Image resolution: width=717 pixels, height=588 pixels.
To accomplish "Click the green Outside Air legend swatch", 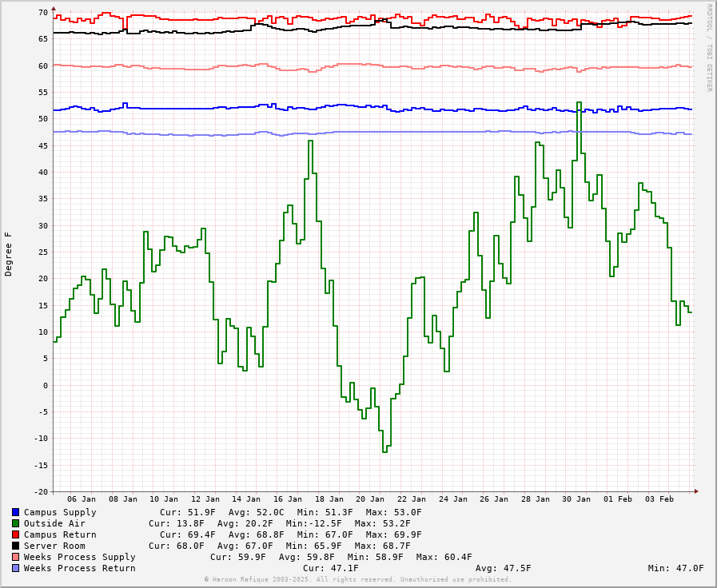I will (x=15, y=523).
